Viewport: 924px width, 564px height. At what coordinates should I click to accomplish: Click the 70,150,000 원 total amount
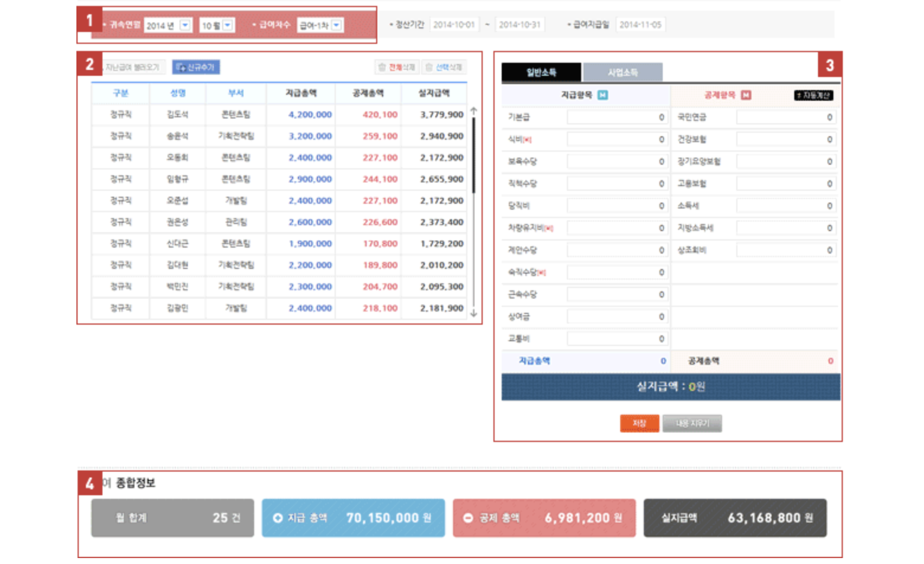[389, 518]
